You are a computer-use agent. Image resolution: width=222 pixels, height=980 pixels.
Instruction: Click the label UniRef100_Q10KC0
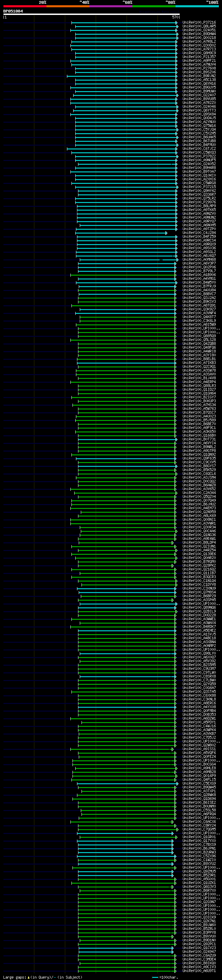pos(199,175)
